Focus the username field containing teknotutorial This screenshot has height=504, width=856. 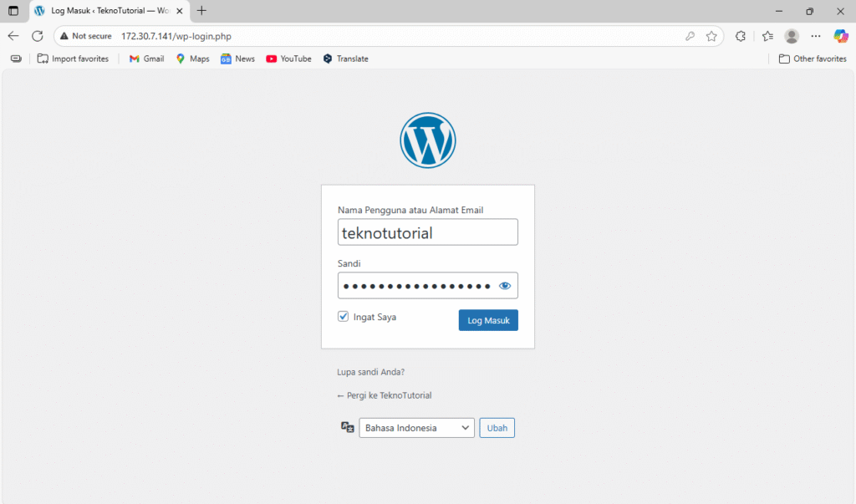coord(427,232)
